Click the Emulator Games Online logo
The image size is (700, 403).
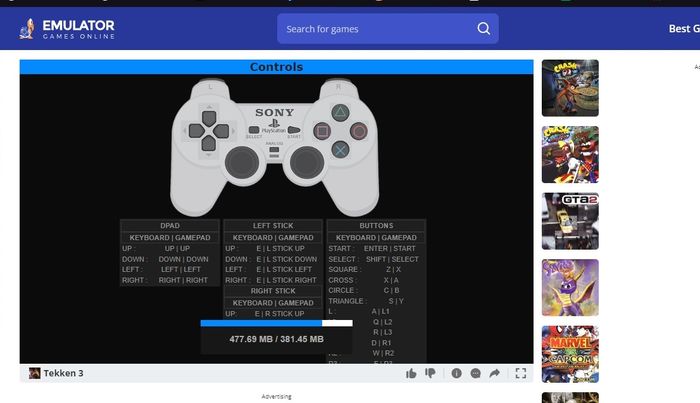coord(67,29)
